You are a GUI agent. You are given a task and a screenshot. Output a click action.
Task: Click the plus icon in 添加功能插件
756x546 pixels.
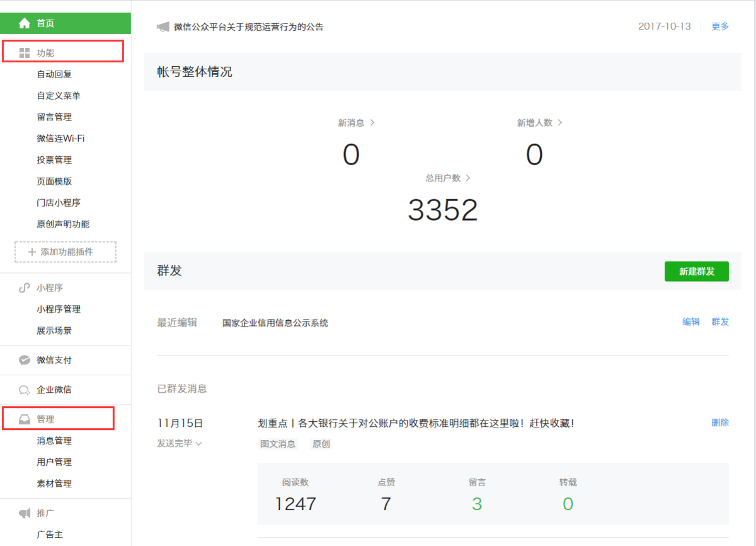pyautogui.click(x=32, y=252)
